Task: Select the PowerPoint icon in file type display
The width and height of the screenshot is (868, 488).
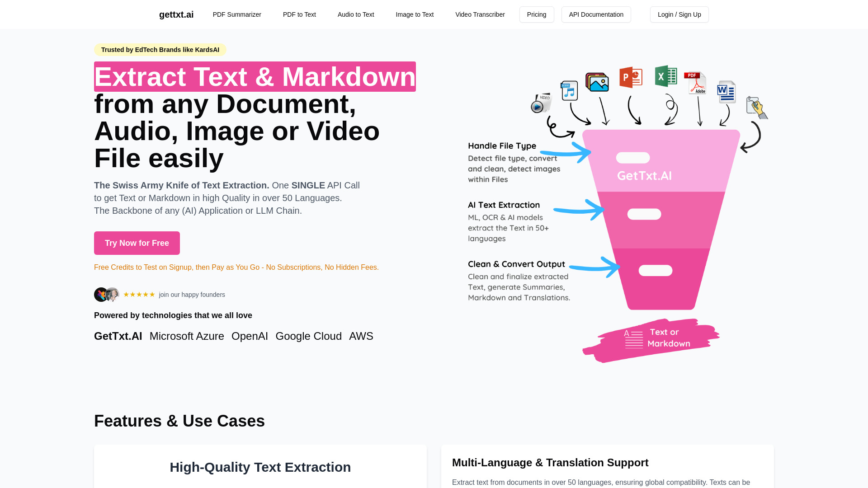Action: [630, 76]
